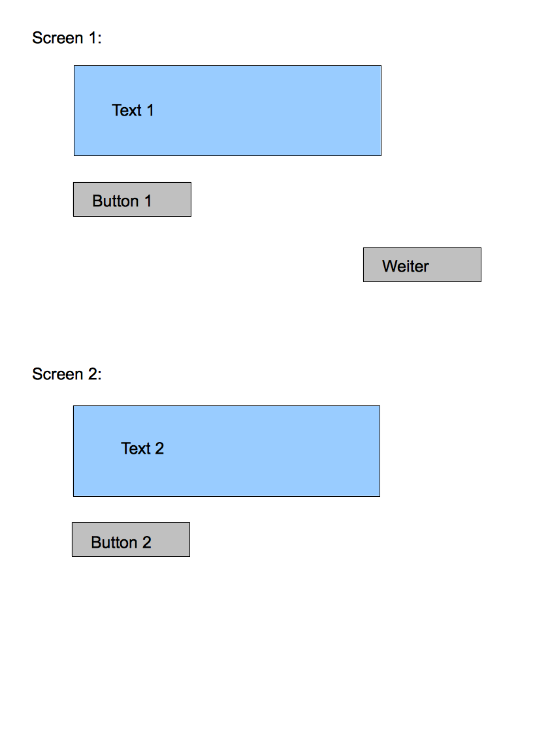
Task: Click the "Text 2" label text
Action: (142, 449)
